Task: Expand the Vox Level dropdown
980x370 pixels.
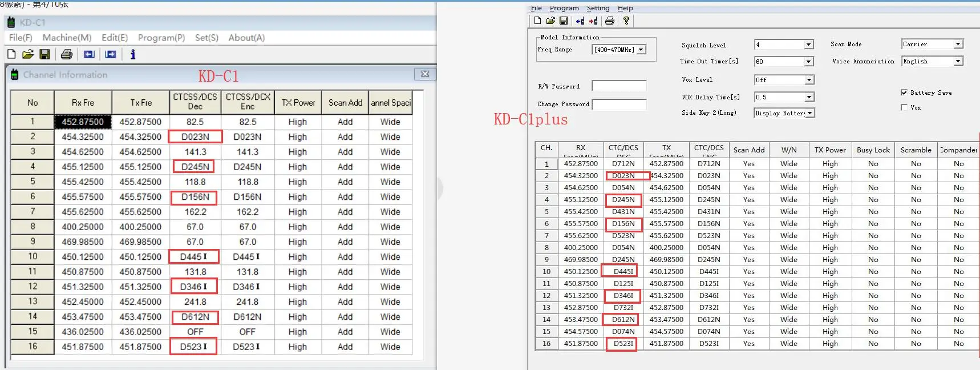Action: point(809,80)
